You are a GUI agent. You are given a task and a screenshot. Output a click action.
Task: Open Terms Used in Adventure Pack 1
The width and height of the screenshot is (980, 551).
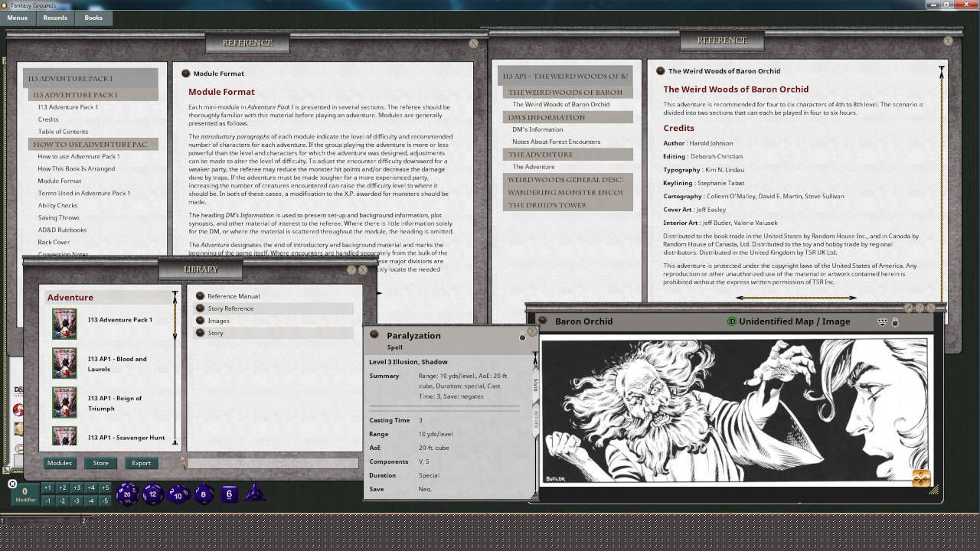pyautogui.click(x=84, y=193)
